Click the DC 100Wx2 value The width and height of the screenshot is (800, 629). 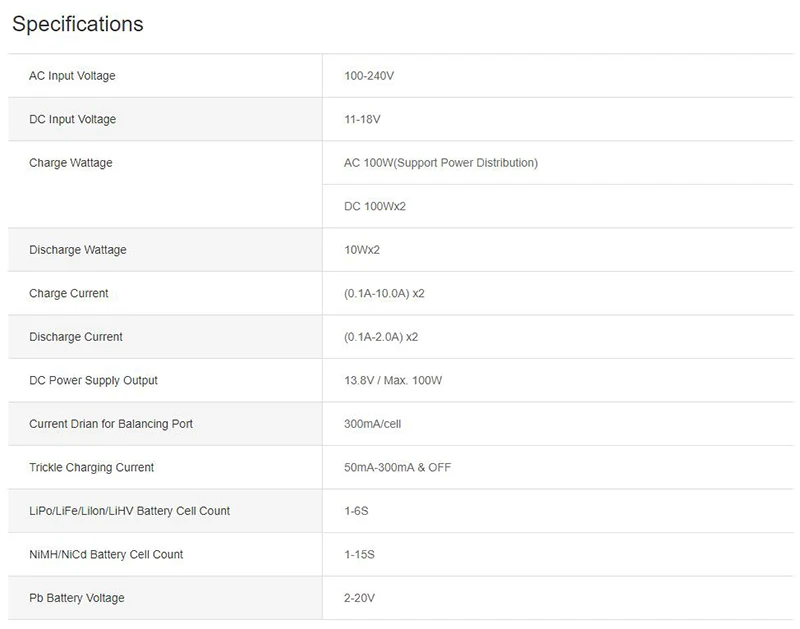(375, 206)
